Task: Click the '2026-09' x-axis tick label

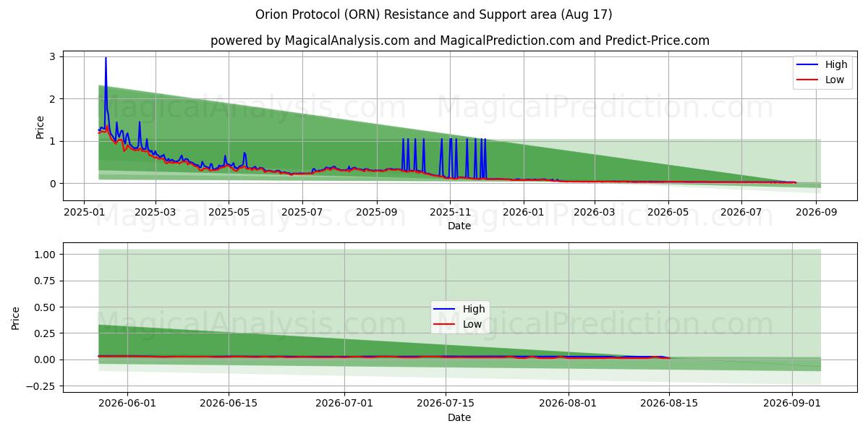Action: (x=817, y=212)
